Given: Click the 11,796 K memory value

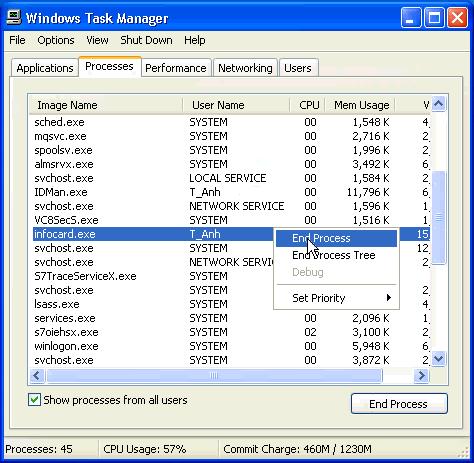Looking at the screenshot, I should coord(368,192).
